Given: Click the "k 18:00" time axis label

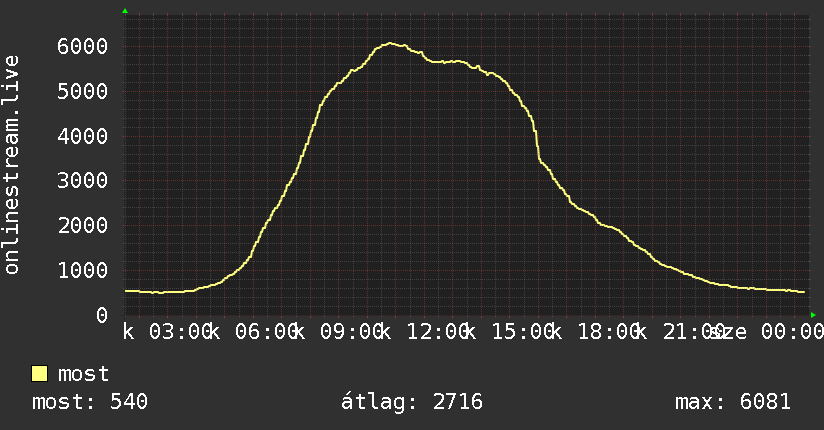Looking at the screenshot, I should [595, 332].
